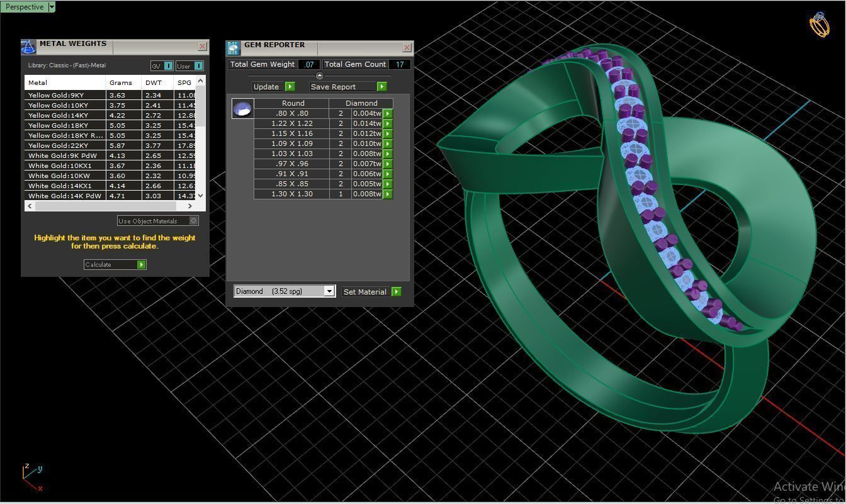Image resolution: width=846 pixels, height=504 pixels.
Task: Select the White Gold:10KW row
Action: 111,176
